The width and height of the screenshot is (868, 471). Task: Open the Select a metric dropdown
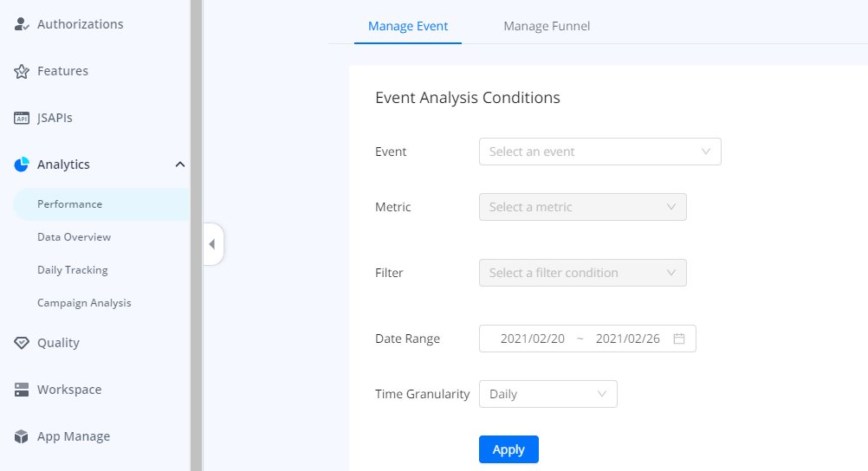tap(582, 207)
